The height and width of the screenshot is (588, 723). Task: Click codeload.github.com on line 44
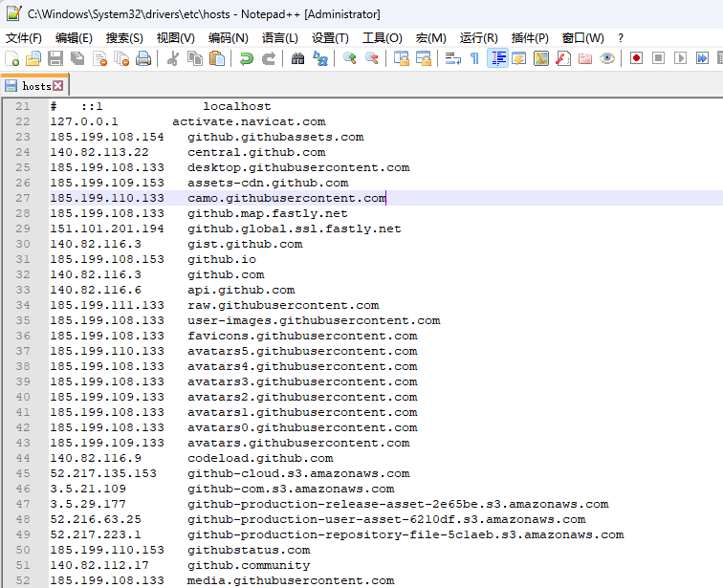pos(260,458)
